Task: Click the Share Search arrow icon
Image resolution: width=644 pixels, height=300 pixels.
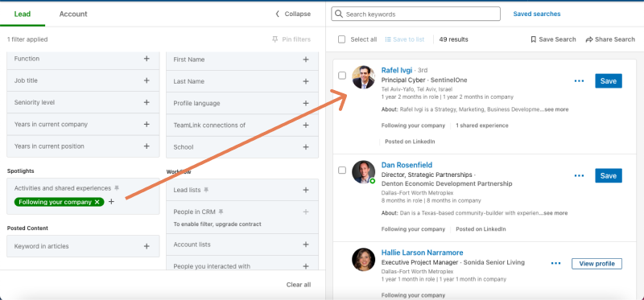Action: [x=589, y=39]
